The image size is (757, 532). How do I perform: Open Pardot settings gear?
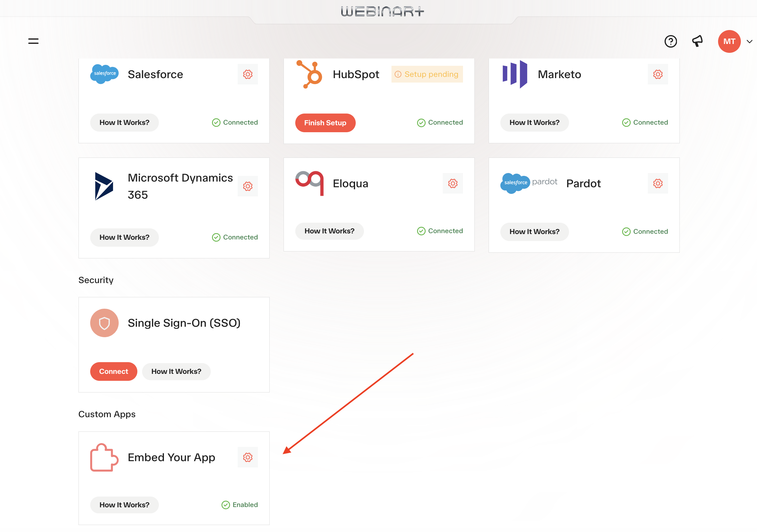pos(657,183)
